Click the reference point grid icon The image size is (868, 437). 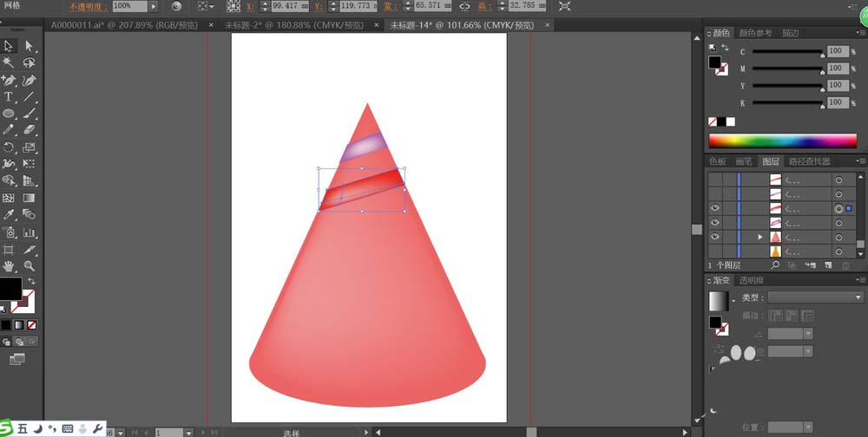coord(233,7)
